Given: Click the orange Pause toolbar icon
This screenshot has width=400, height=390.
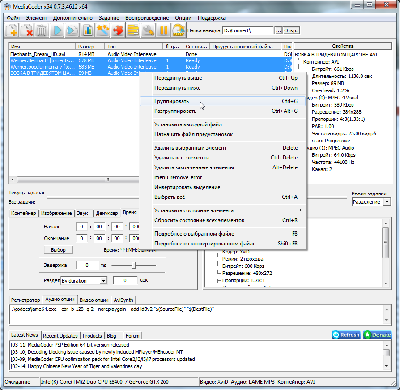Looking at the screenshot, I should point(163,30).
